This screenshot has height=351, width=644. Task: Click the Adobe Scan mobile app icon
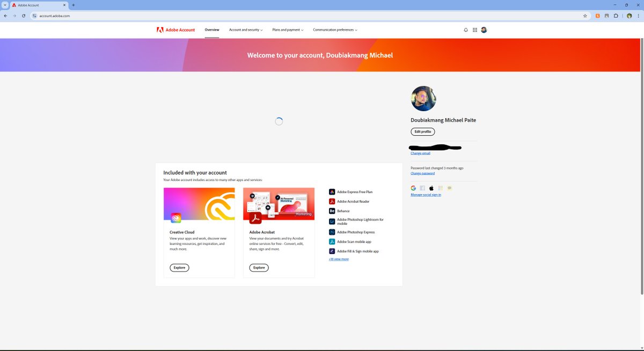[x=332, y=242]
